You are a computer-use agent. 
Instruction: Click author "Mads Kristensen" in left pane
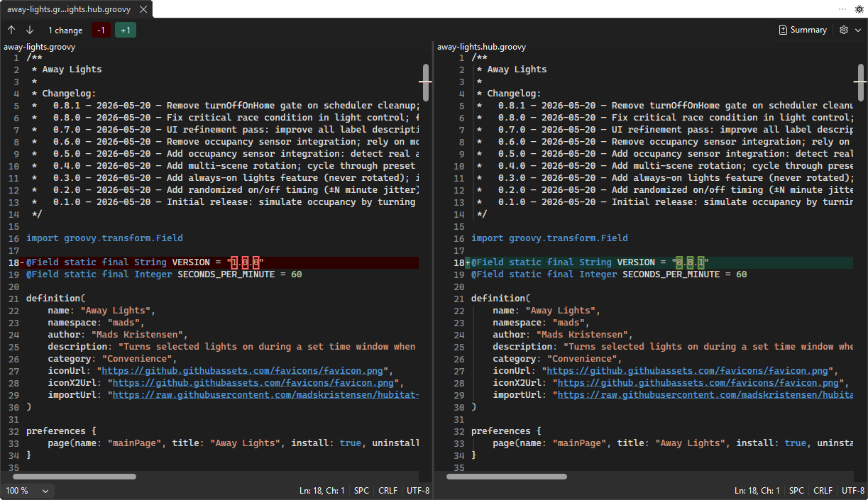point(118,335)
